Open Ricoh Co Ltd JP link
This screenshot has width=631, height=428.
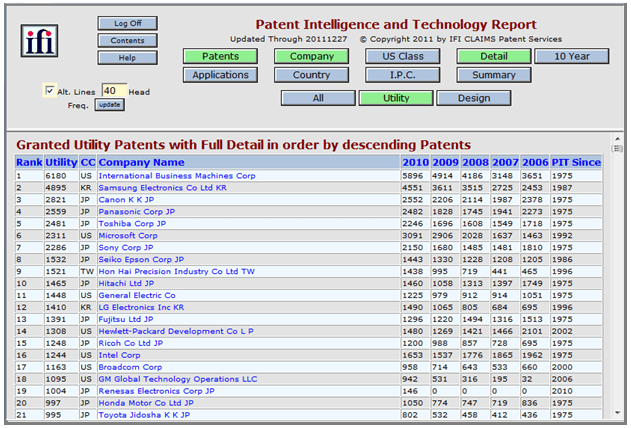(x=131, y=344)
